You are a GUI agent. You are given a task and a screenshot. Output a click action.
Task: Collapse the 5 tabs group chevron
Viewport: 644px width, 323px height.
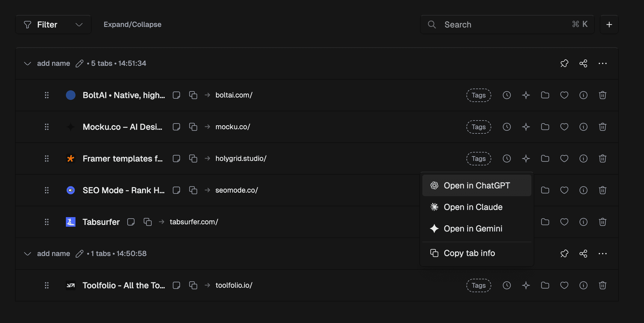pyautogui.click(x=28, y=63)
